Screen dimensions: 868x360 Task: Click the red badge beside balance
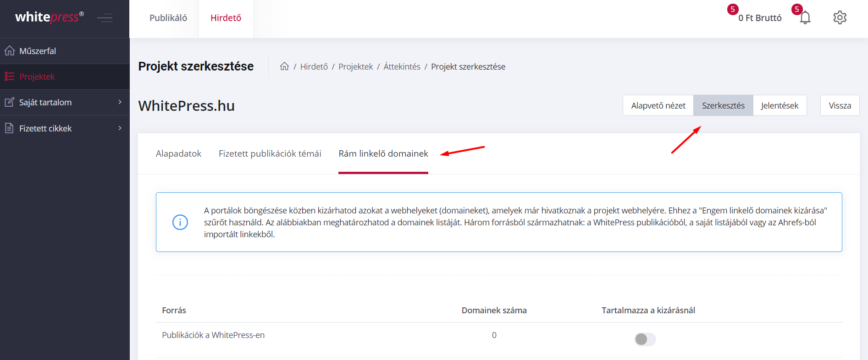click(733, 9)
